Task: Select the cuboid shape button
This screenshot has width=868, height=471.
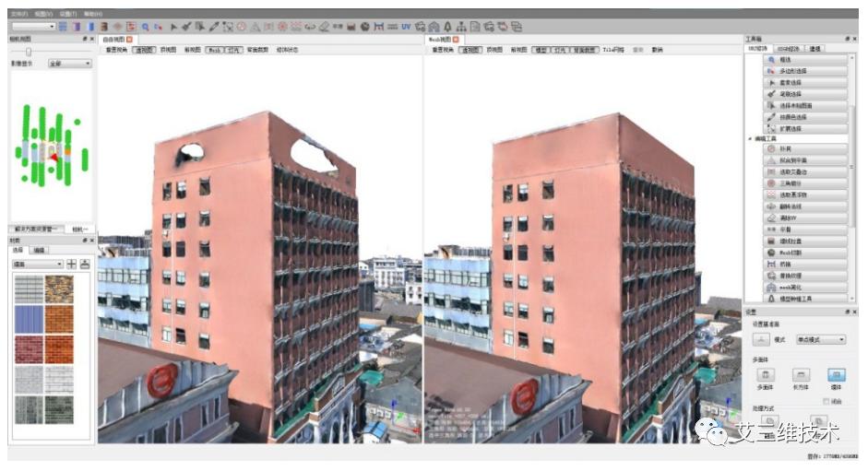Action: [x=801, y=375]
